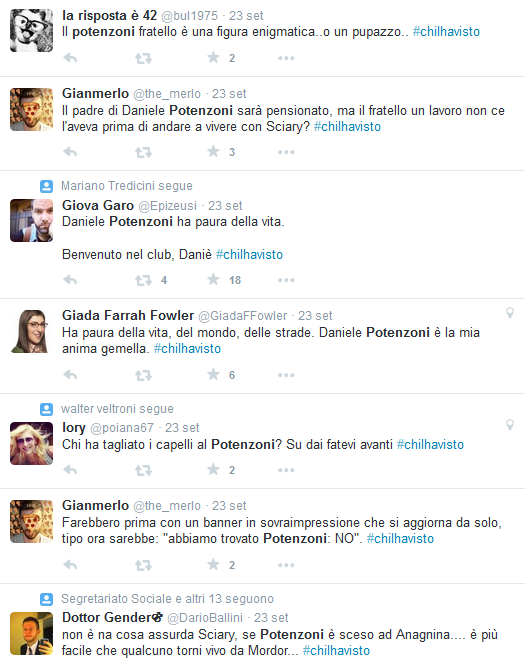Toggle favorite on Giova Garo's tweet

213,279
